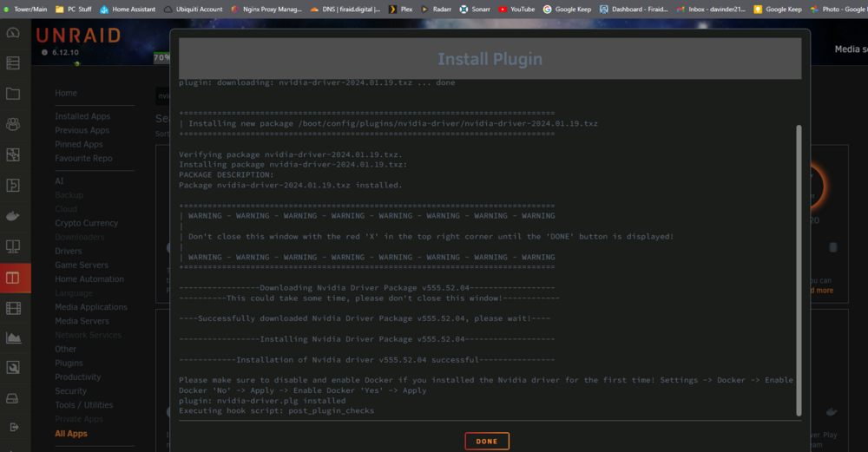
Task: Select the Other category
Action: pyautogui.click(x=65, y=349)
